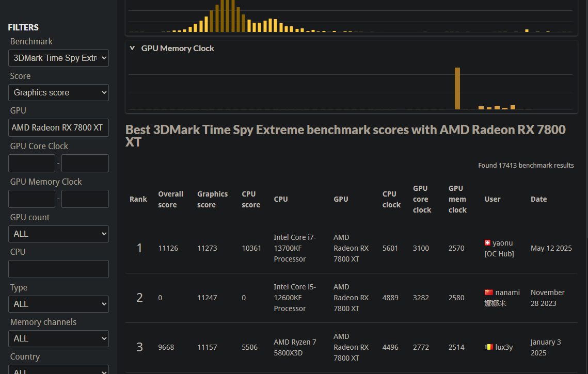The height and width of the screenshot is (374, 588).
Task: Click the GPU Core Clock minimum field
Action: point(31,163)
